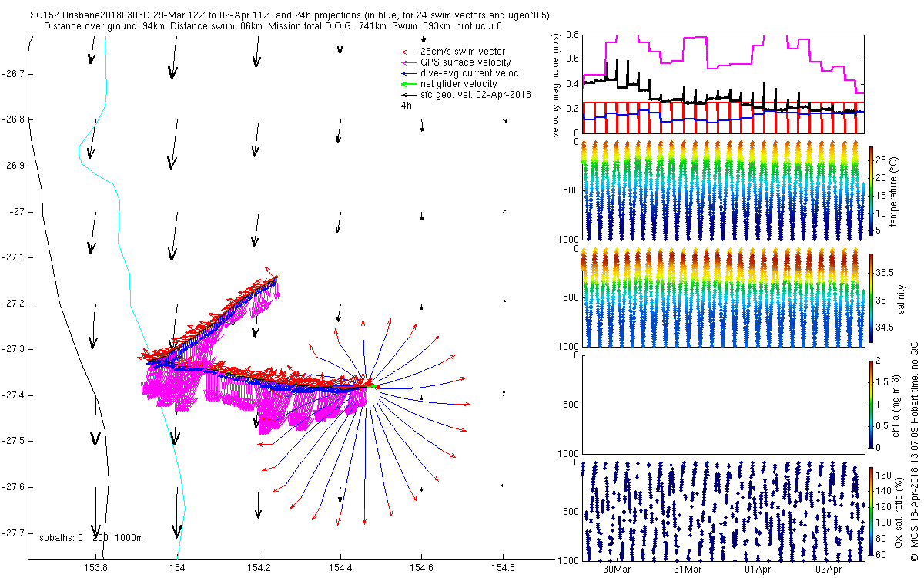Click the latitude tick label -27

[18, 212]
